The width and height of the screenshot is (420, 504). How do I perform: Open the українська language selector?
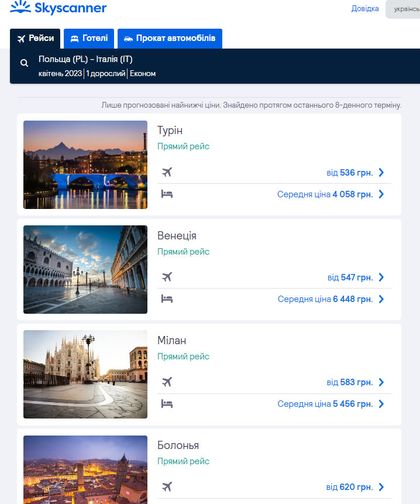tap(403, 9)
